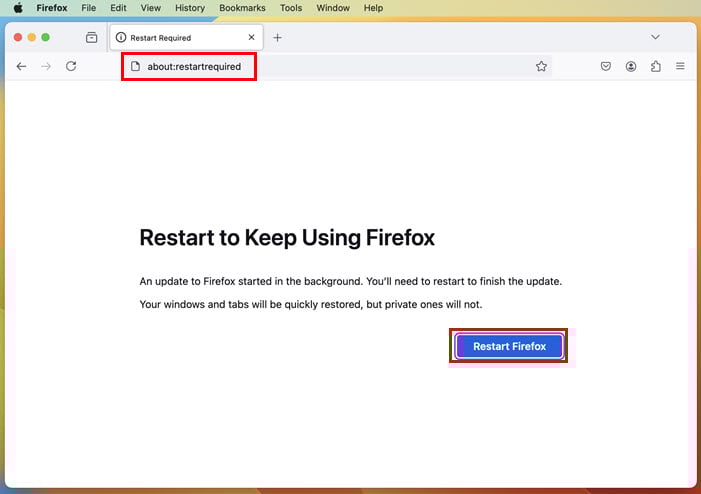Reload the current page
The width and height of the screenshot is (701, 494).
(x=71, y=66)
